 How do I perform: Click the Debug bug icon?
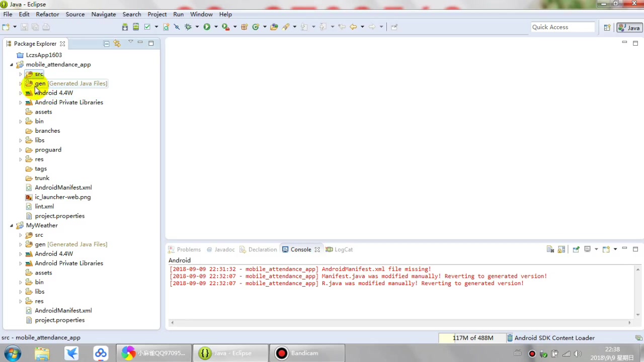coord(188,27)
